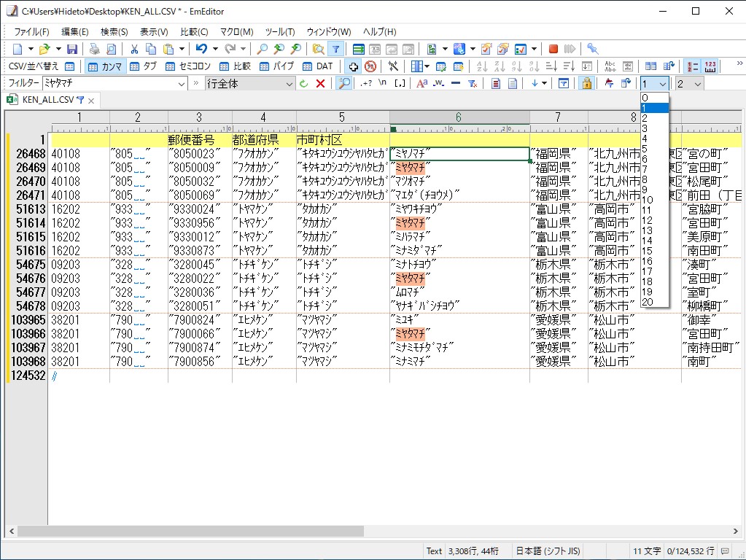Open the ファイル(F) menu
The image size is (746, 560).
tap(31, 32)
